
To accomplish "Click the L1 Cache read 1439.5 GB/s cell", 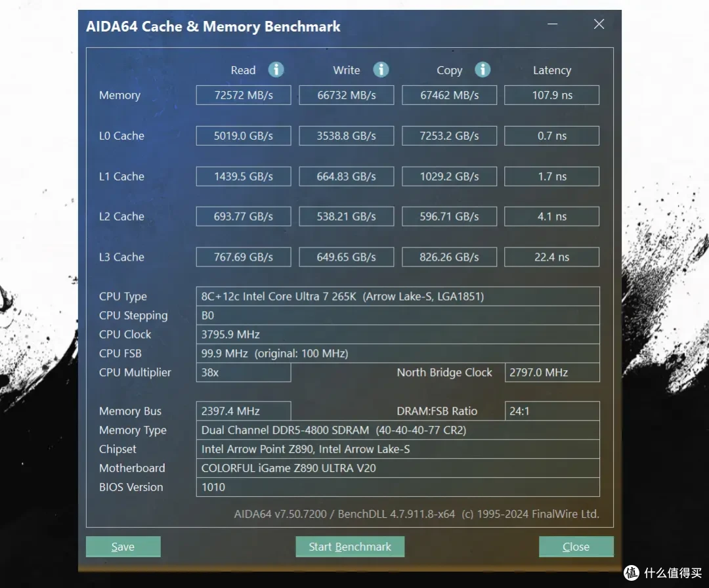I will (244, 177).
